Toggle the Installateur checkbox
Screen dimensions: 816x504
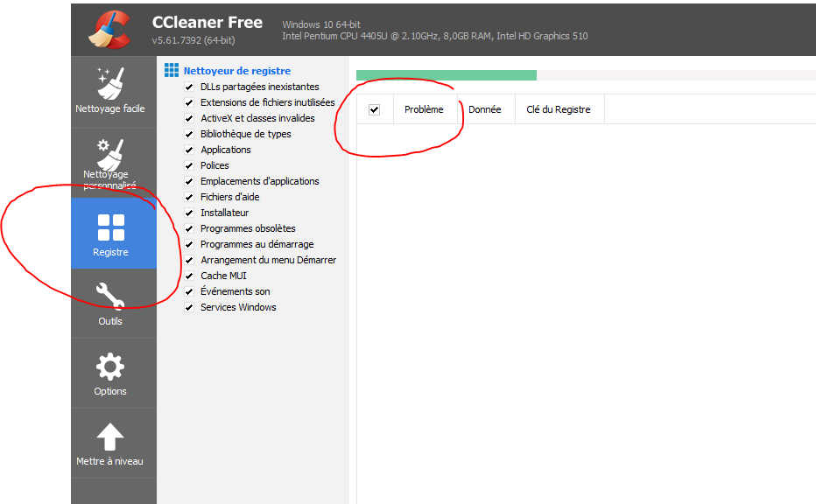tap(189, 213)
